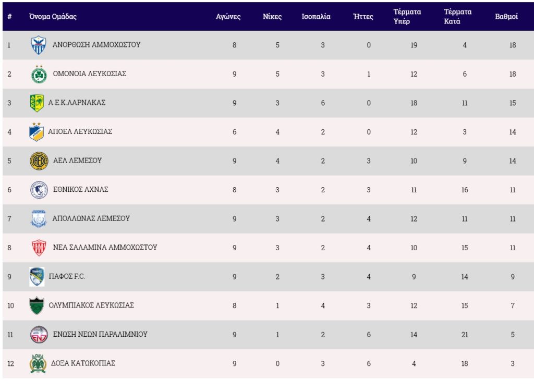Screen dimensions: 534x392
Task: Click the Τέρματα Υπέρ column header
Action: pyautogui.click(x=407, y=17)
